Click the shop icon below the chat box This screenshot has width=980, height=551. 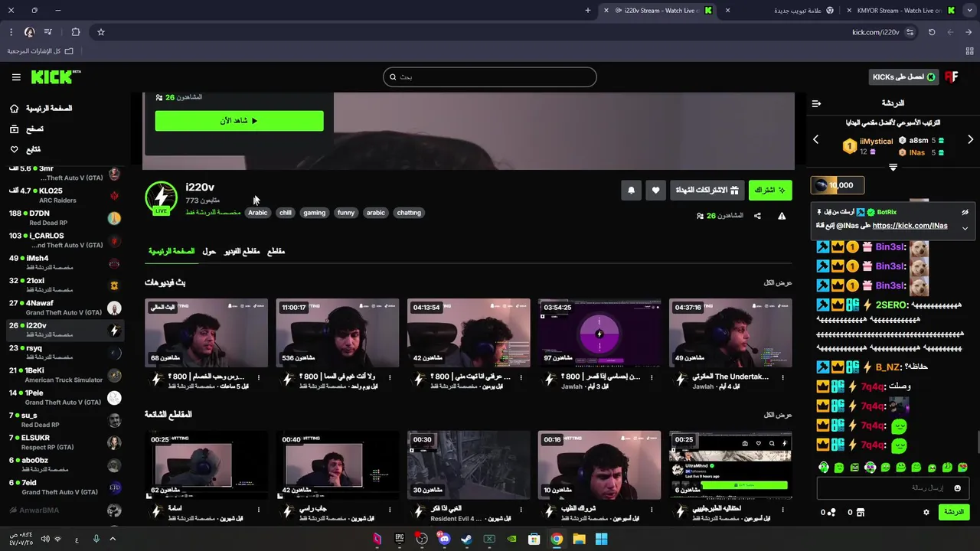860,512
